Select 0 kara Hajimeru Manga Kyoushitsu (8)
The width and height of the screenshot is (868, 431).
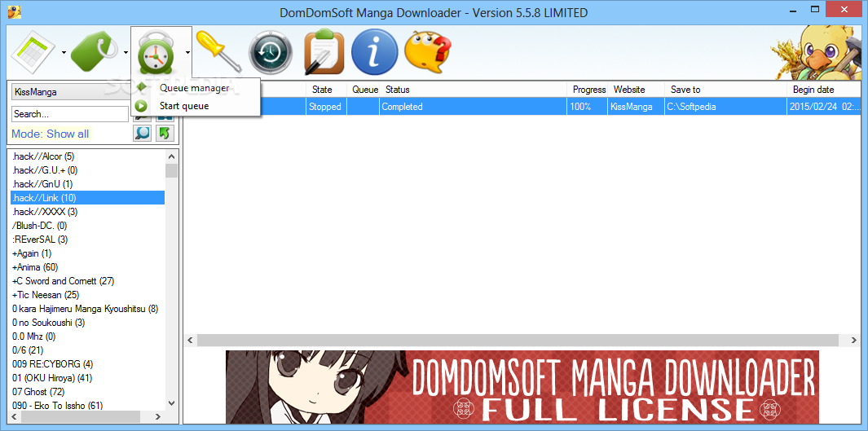coord(87,309)
